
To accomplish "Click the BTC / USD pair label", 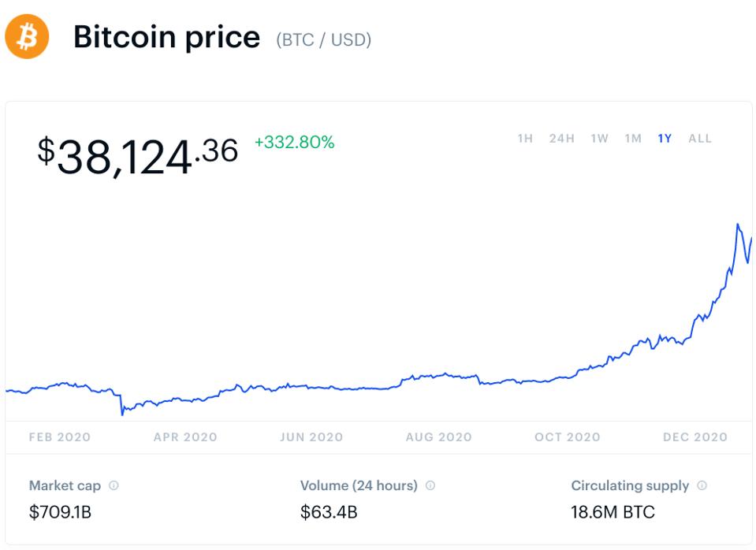I will tap(323, 39).
